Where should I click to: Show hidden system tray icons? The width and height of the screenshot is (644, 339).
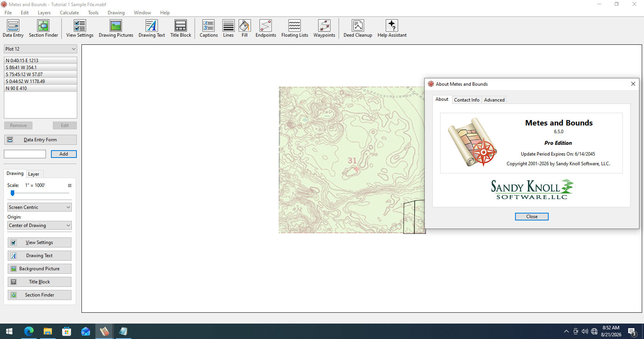566,331
